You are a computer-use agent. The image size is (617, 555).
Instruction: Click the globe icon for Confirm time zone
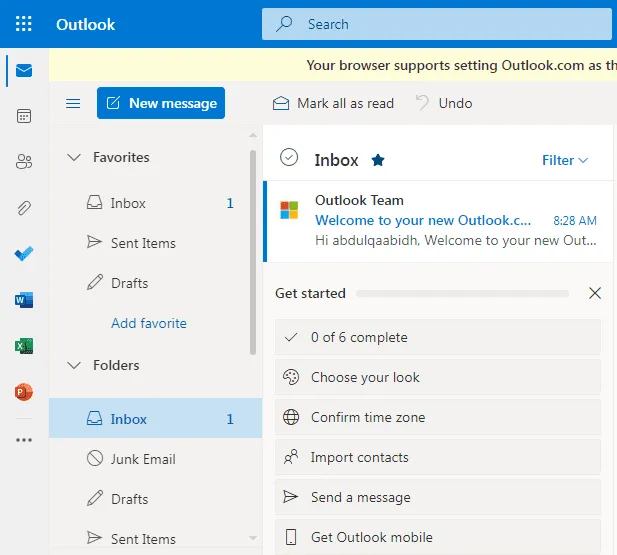coord(291,417)
